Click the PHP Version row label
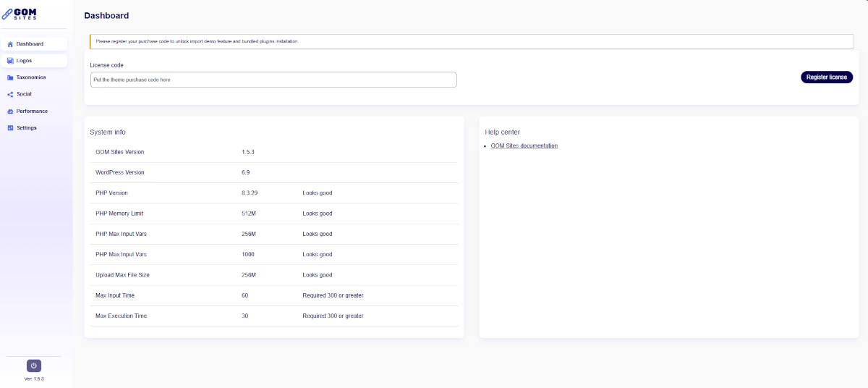Image resolution: width=868 pixels, height=388 pixels. (x=111, y=193)
